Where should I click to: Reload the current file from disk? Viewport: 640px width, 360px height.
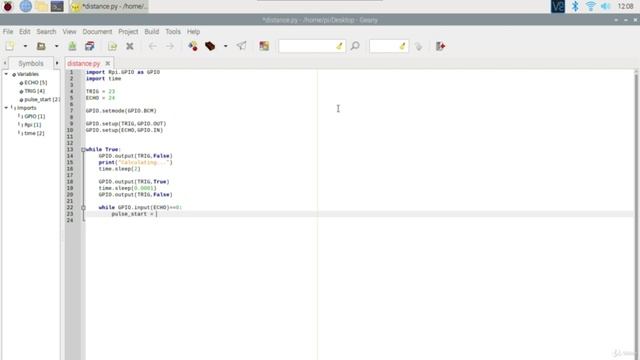[112, 46]
